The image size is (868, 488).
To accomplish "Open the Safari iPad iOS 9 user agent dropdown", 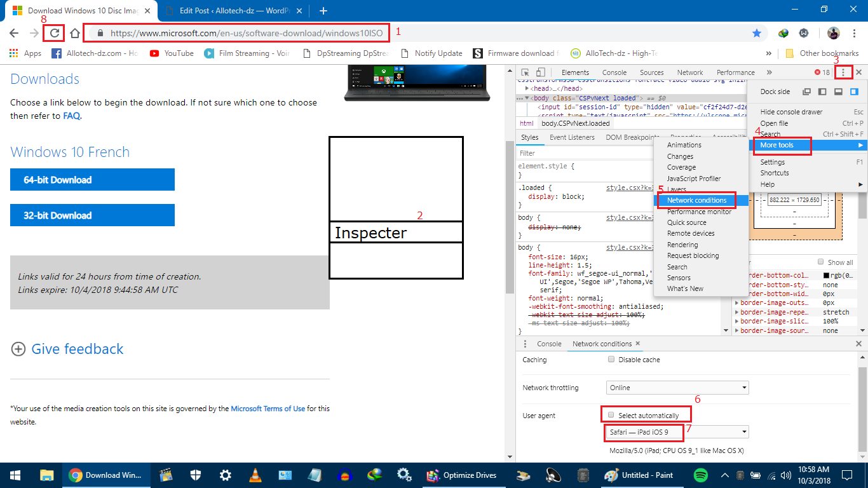I will (677, 432).
